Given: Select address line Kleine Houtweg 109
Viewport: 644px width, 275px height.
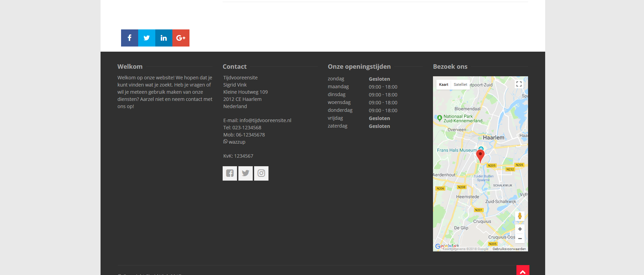Looking at the screenshot, I should click(x=246, y=92).
